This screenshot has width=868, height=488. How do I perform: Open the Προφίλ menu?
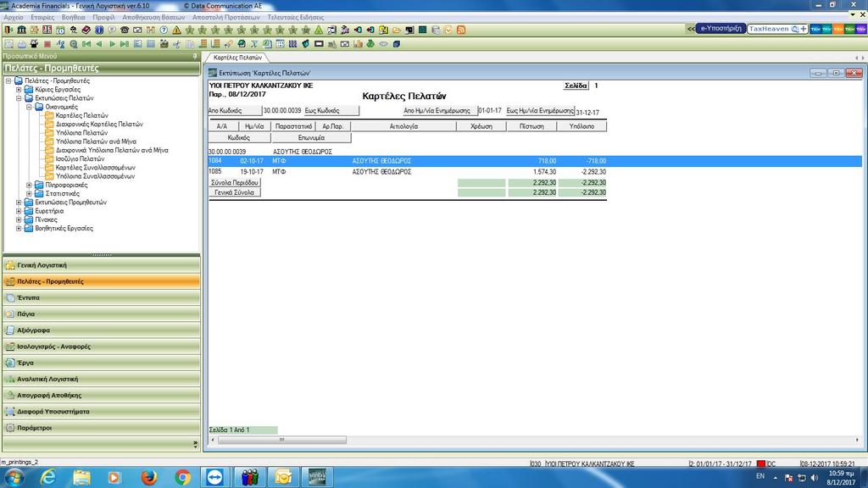[103, 17]
